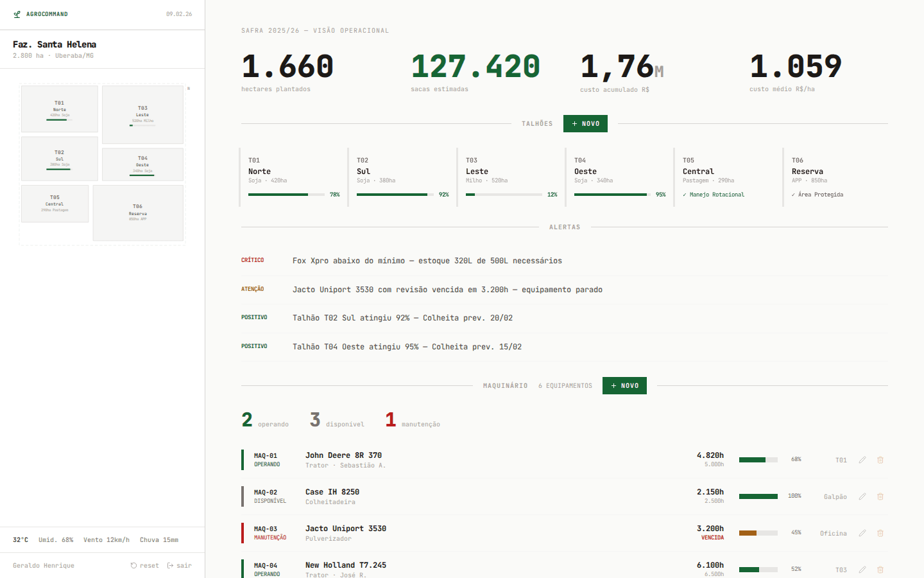924x578 pixels.
Task: Select the Talhões section header
Action: click(x=536, y=123)
